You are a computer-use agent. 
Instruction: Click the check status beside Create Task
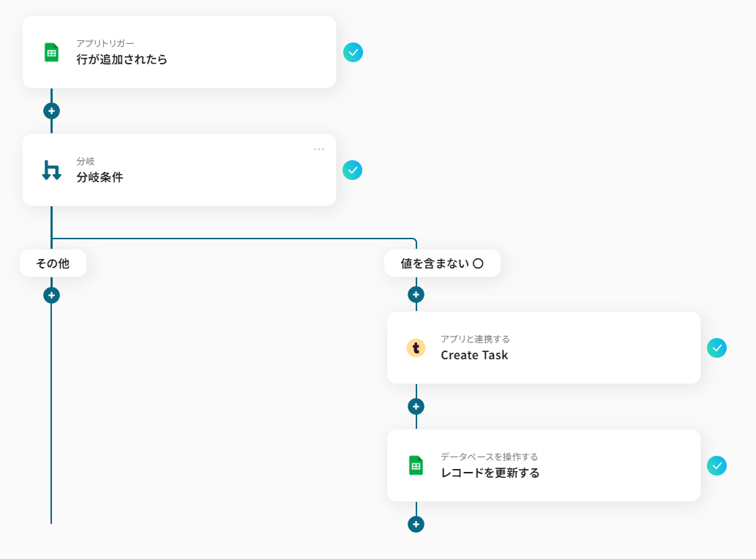click(717, 348)
